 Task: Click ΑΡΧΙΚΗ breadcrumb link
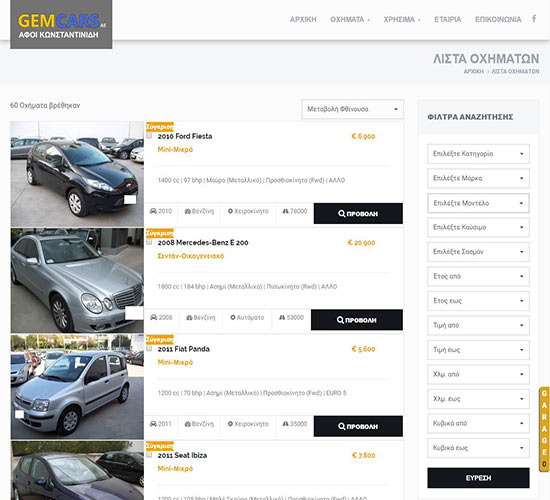coord(474,71)
